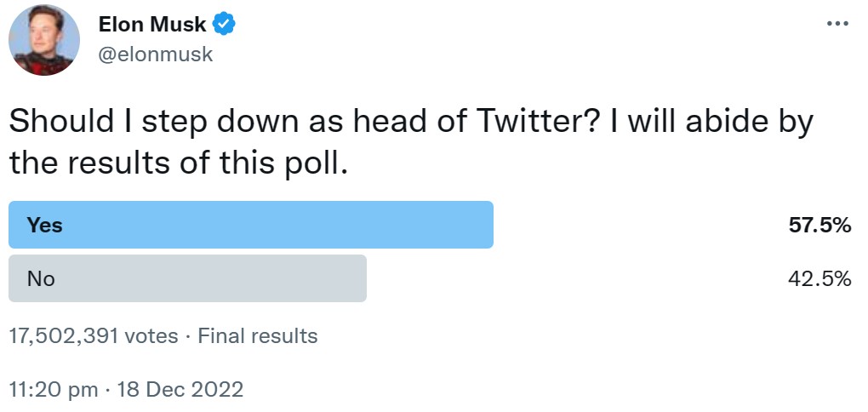Click the 42.5% result percentage

click(x=819, y=279)
